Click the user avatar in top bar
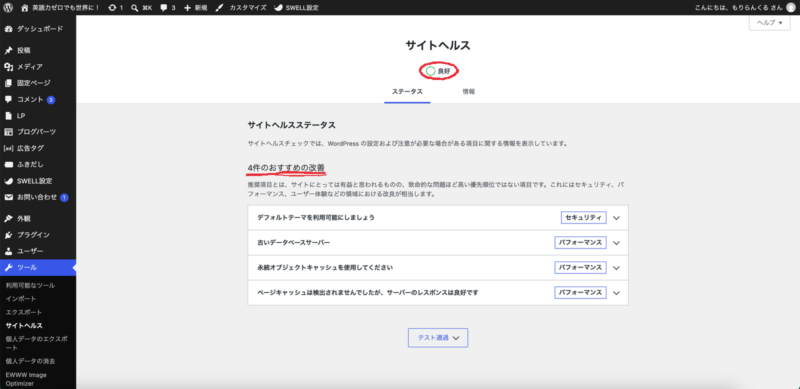 tap(791, 8)
